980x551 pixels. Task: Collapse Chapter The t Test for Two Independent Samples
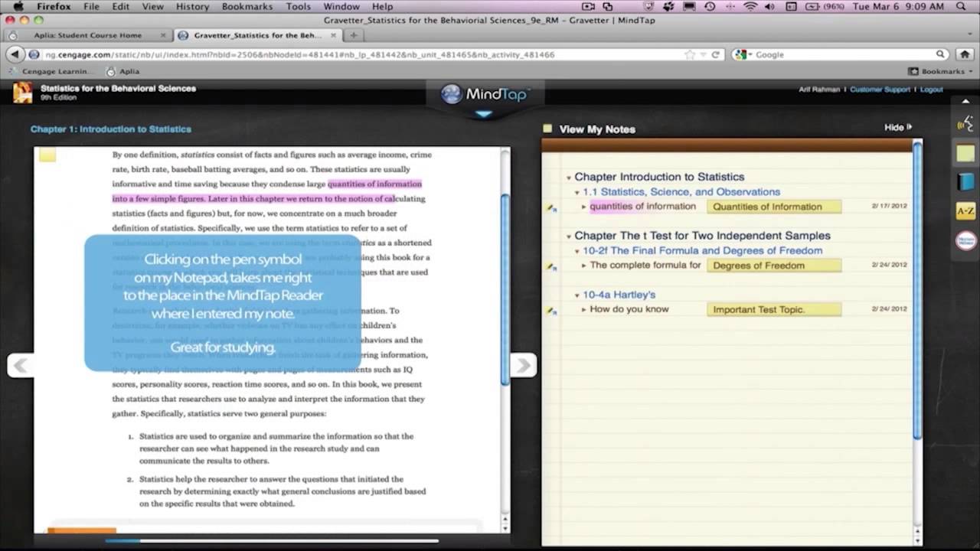568,236
